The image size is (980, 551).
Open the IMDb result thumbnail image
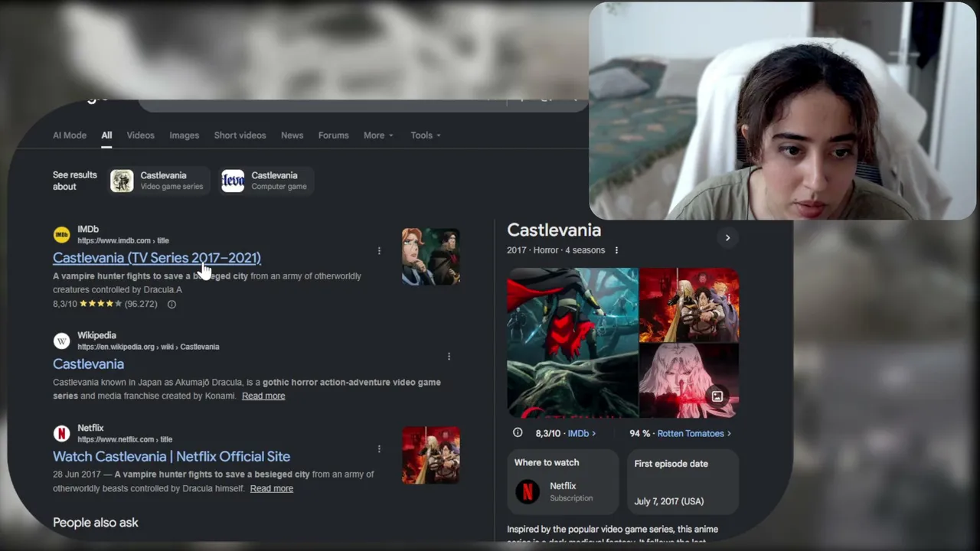(431, 256)
